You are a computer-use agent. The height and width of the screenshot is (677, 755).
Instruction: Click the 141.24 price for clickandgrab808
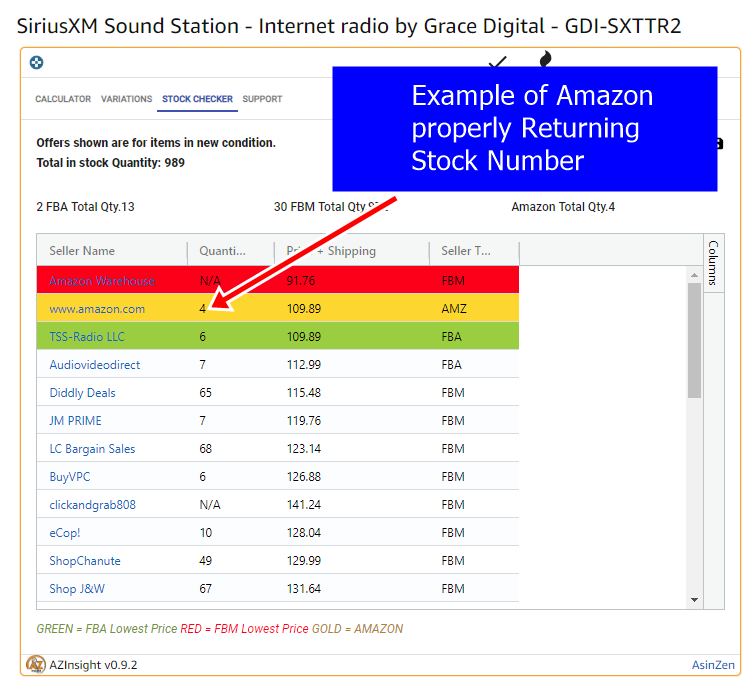point(304,505)
